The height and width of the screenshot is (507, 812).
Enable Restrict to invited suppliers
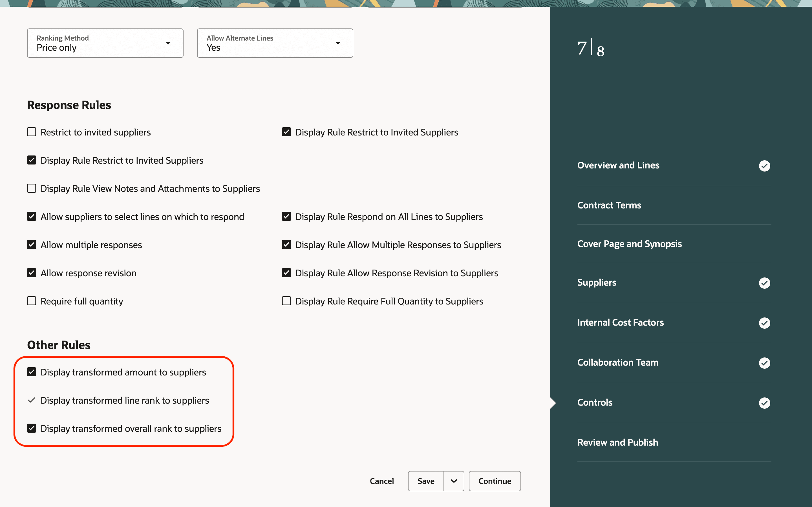coord(31,132)
